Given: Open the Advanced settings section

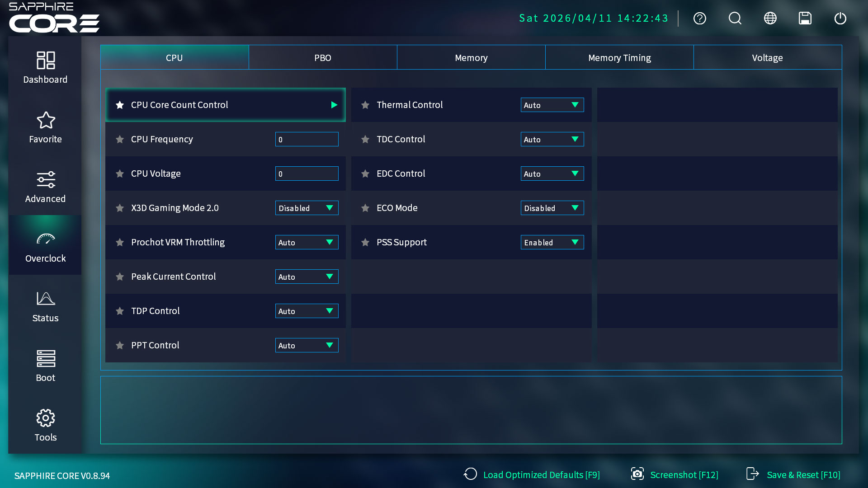Looking at the screenshot, I should pyautogui.click(x=45, y=187).
